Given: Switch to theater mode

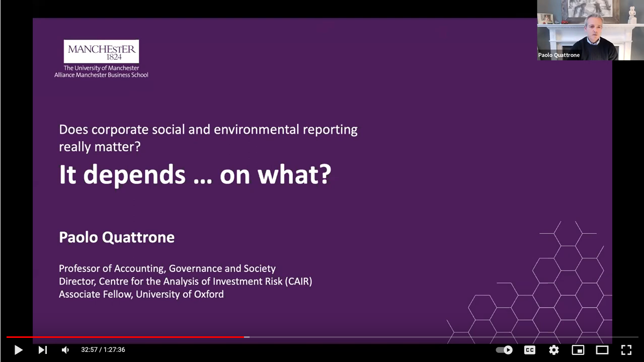Looking at the screenshot, I should coord(602,350).
